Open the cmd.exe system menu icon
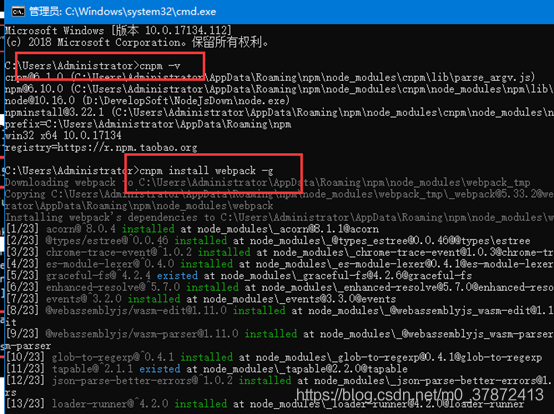Viewport: 554px width, 414px height. tap(18, 12)
